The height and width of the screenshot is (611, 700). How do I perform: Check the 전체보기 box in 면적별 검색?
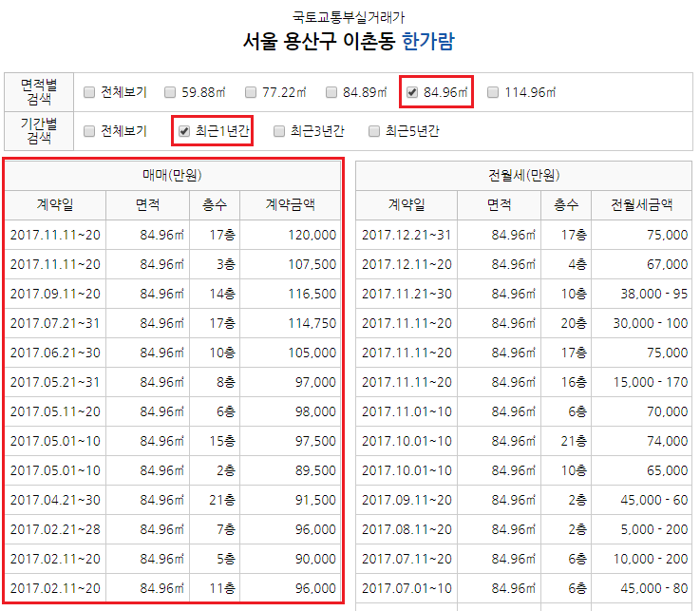(89, 92)
